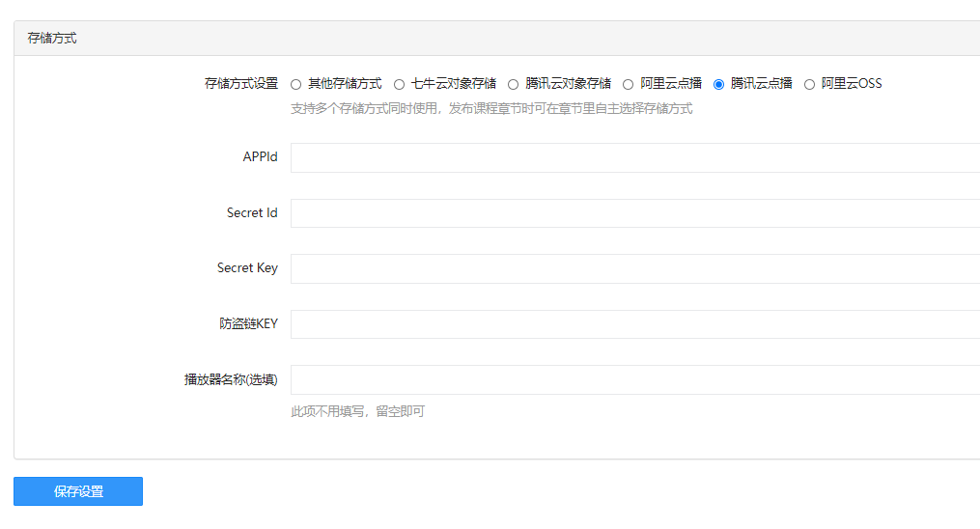Click the Secret Id label text
The width and height of the screenshot is (980, 529).
point(252,213)
